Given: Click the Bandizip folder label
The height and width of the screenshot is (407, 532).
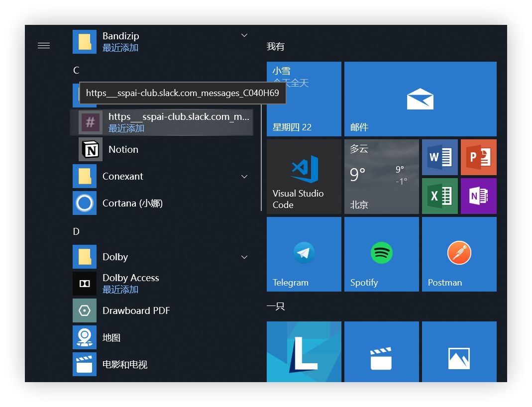Looking at the screenshot, I should (121, 36).
